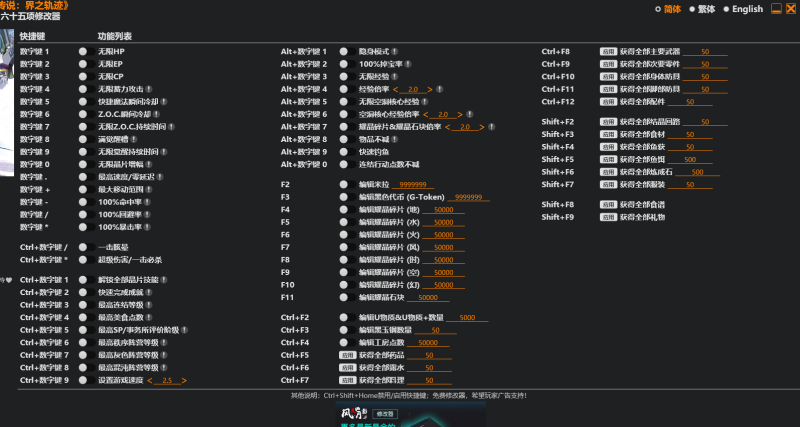This screenshot has width=800, height=427.
Task: Click the 编辑耀晶石块 value field
Action: (428, 297)
